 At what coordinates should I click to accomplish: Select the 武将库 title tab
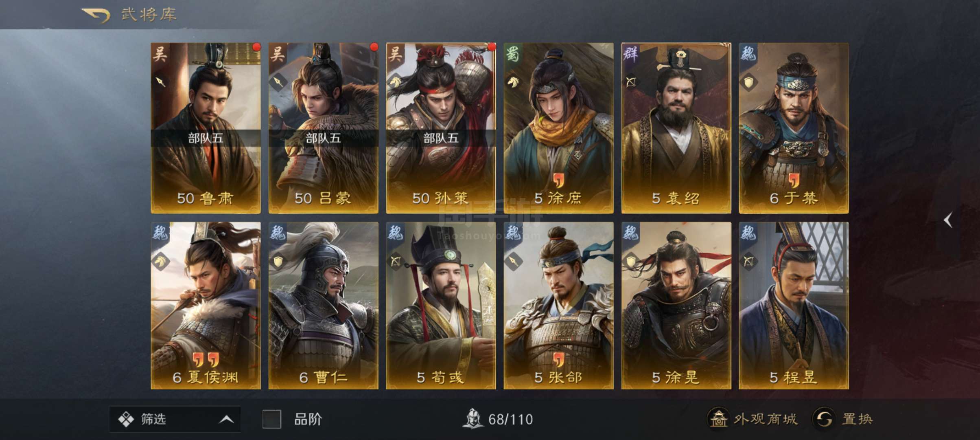(149, 15)
